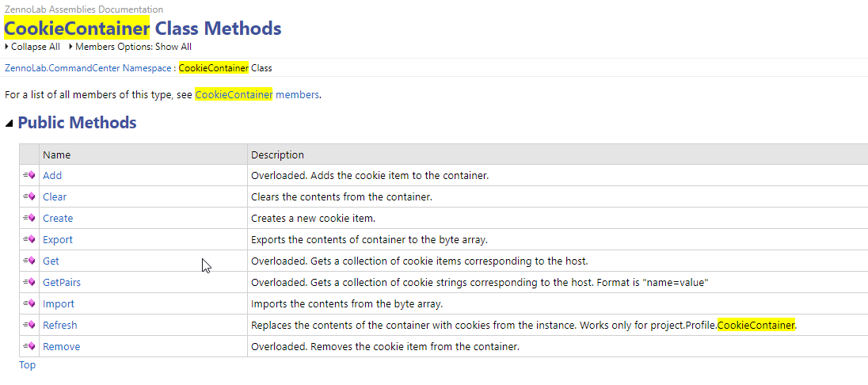Click the method icon beside Import

coord(29,303)
